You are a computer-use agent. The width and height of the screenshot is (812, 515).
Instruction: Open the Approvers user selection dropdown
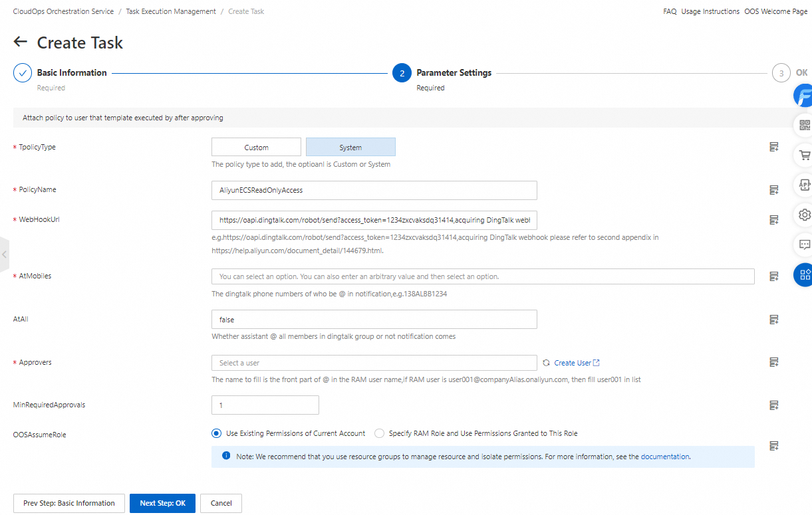click(373, 362)
